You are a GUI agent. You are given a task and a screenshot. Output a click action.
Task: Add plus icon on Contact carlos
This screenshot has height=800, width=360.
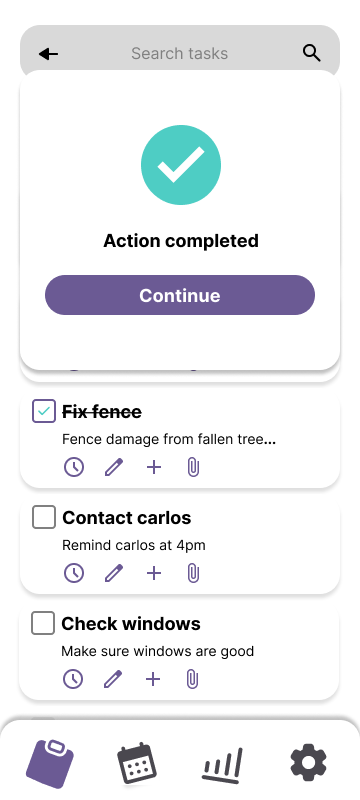click(153, 573)
